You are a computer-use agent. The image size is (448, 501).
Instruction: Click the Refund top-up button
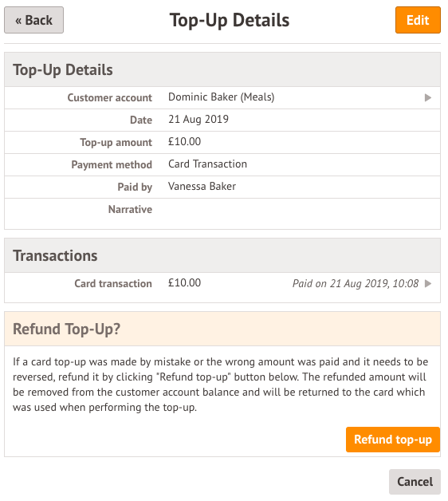(x=393, y=440)
